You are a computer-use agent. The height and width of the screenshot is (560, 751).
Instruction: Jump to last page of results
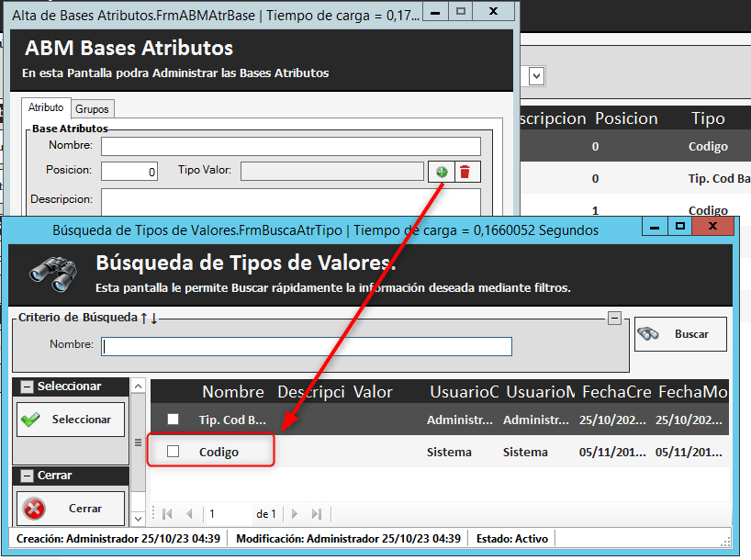click(x=317, y=514)
